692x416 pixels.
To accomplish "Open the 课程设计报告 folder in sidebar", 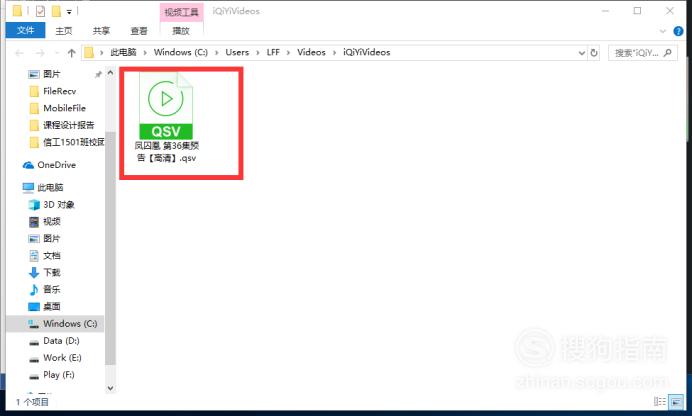I will click(x=68, y=125).
